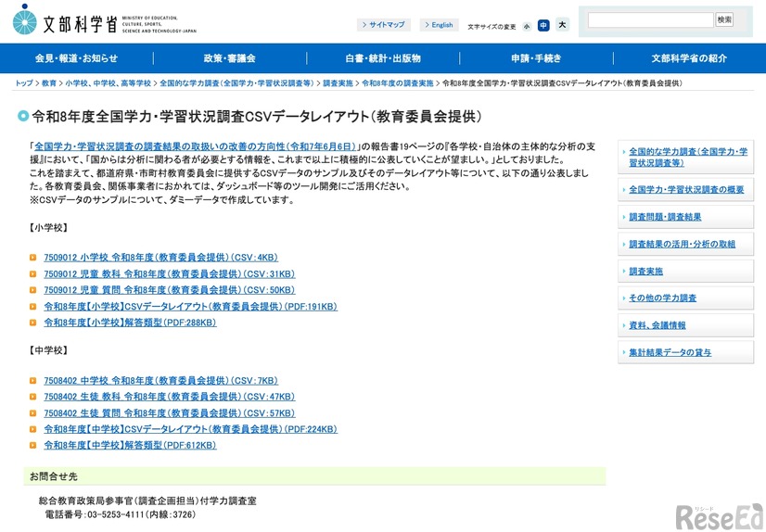
Task: Go to 教育 in breadcrumb
Action: 49,83
